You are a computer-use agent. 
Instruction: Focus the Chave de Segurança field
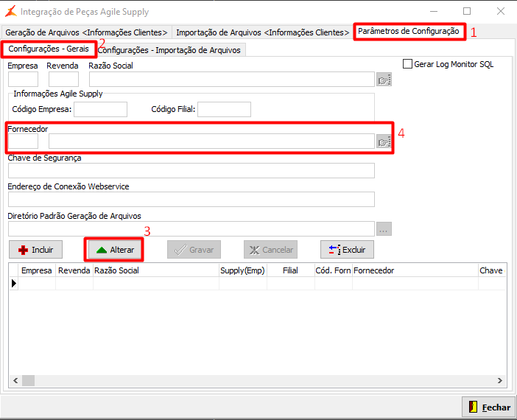pos(191,170)
